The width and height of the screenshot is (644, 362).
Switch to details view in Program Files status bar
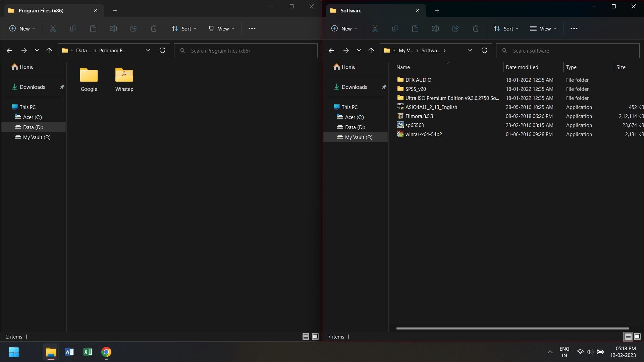(306, 337)
